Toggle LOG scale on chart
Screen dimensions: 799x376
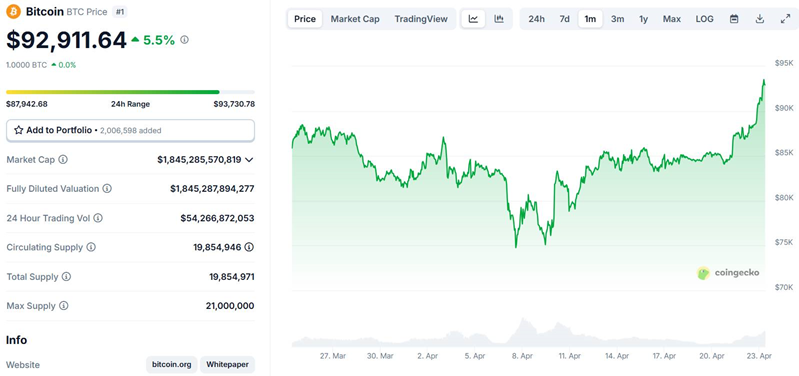(x=704, y=19)
